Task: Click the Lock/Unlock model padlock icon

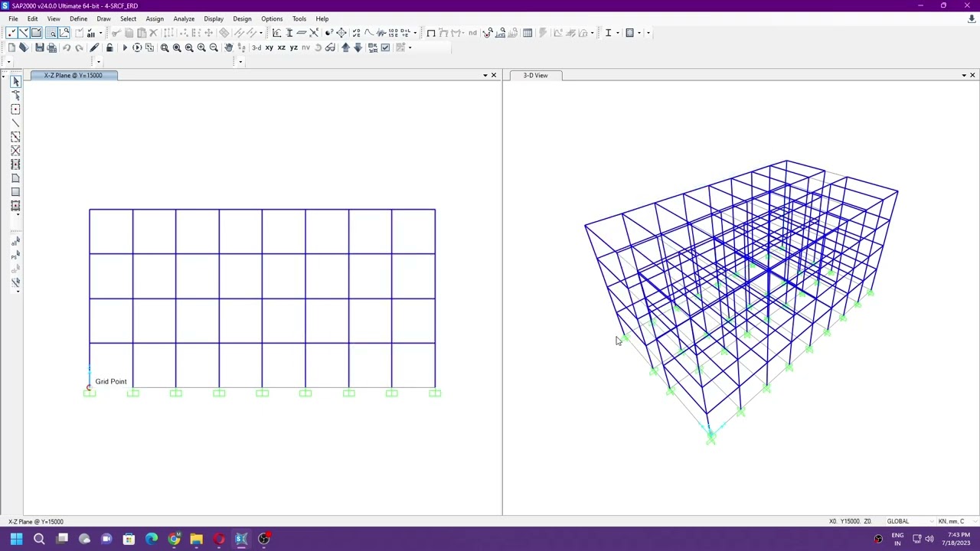Action: click(109, 47)
